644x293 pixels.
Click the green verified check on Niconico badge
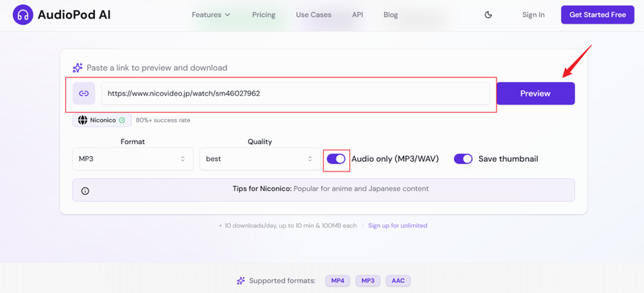click(122, 121)
